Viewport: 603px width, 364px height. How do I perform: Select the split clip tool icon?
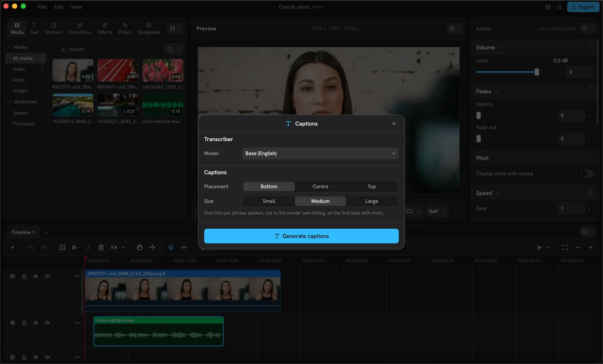tap(63, 248)
